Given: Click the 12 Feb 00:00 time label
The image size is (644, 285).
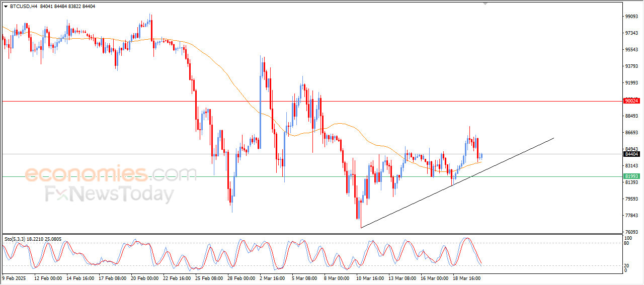Looking at the screenshot, I should pyautogui.click(x=49, y=277).
